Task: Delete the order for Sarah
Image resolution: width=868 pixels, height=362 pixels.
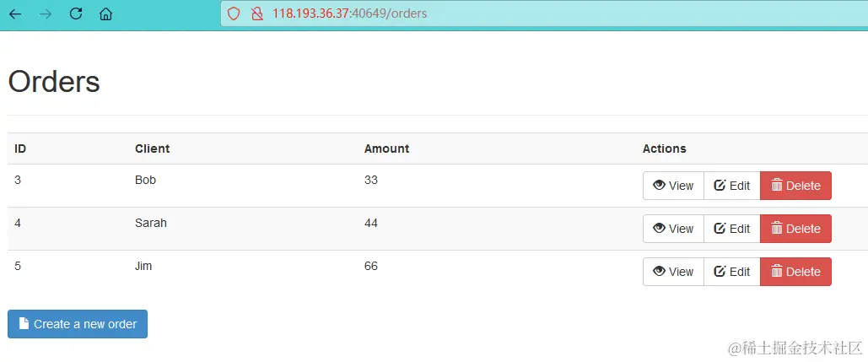Action: tap(795, 229)
